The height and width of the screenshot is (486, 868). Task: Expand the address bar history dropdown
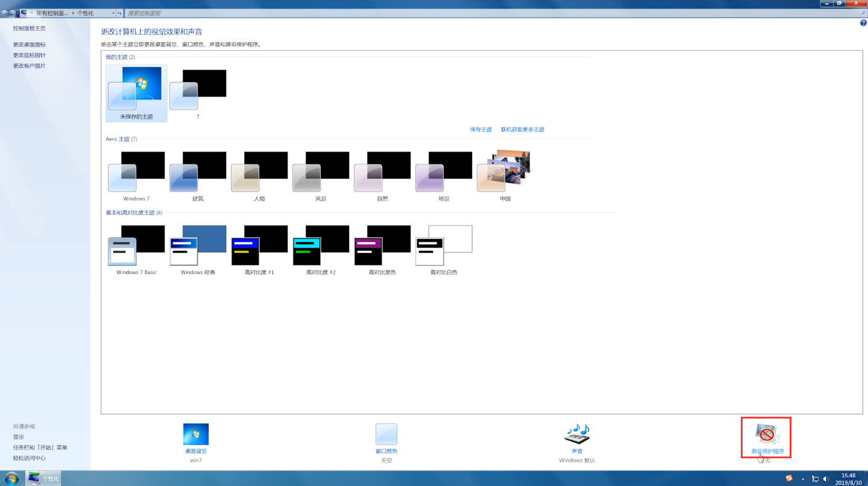(x=113, y=13)
